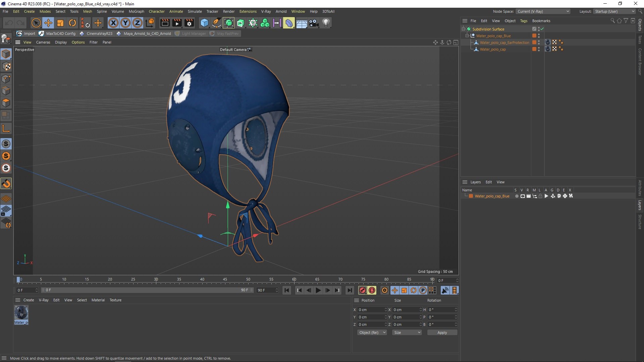
Task: Toggle Water_polo_cap_Blue layer solo
Action: click(517, 196)
